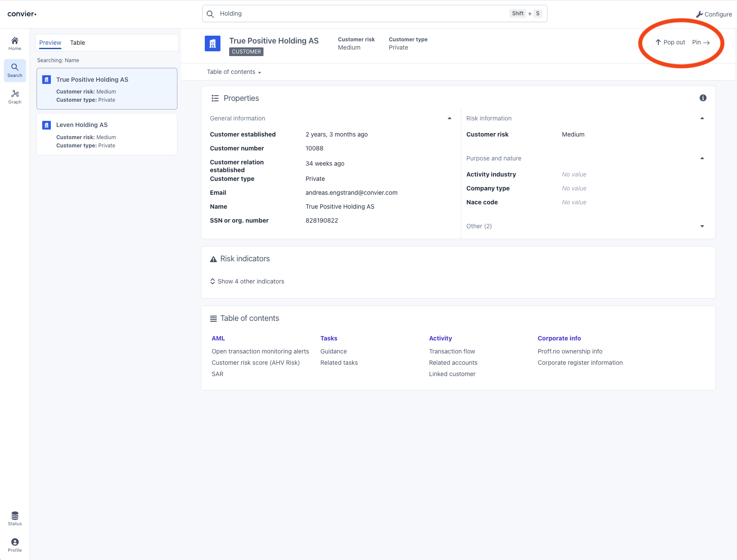Viewport: 737px width, 560px height.
Task: Go to Open transaction monitoring alerts
Action: click(x=260, y=351)
